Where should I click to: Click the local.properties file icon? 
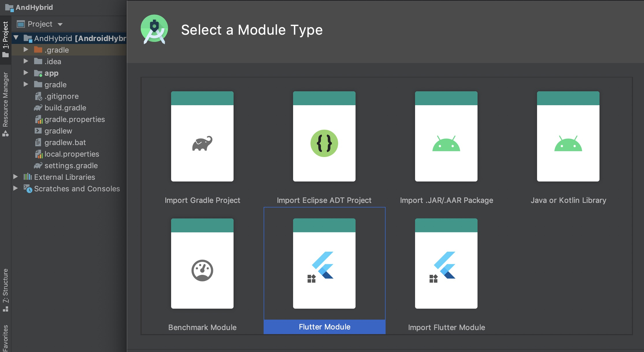pos(38,154)
